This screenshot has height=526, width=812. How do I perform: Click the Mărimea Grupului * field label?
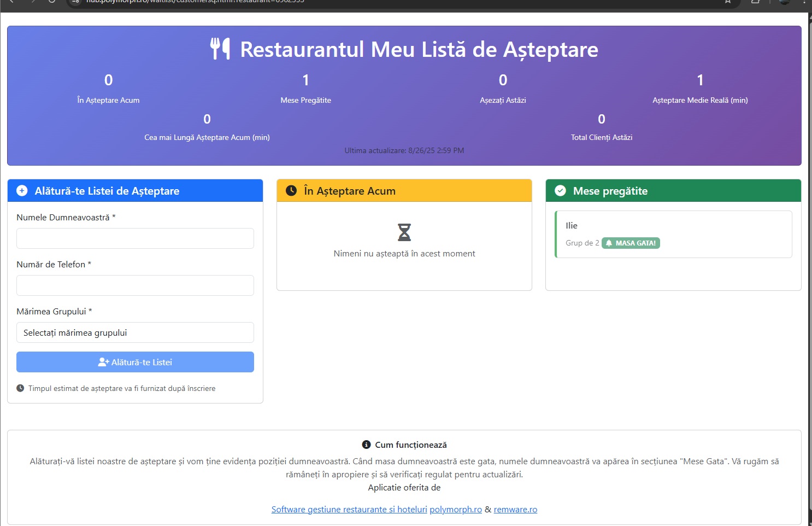pos(54,311)
